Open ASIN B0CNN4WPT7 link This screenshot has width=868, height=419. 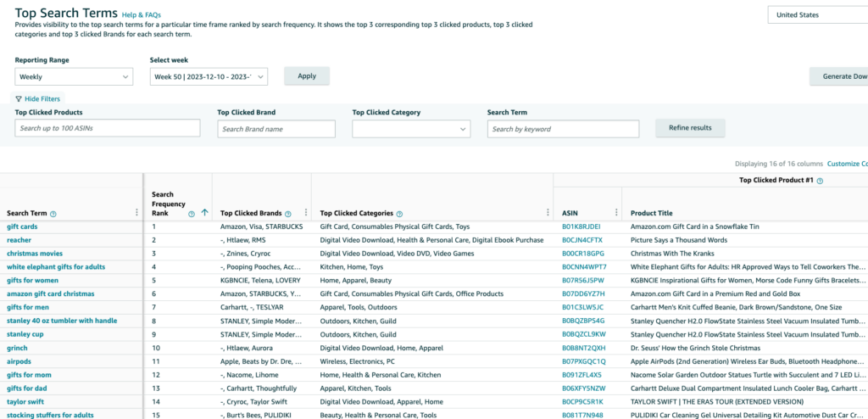coord(584,267)
